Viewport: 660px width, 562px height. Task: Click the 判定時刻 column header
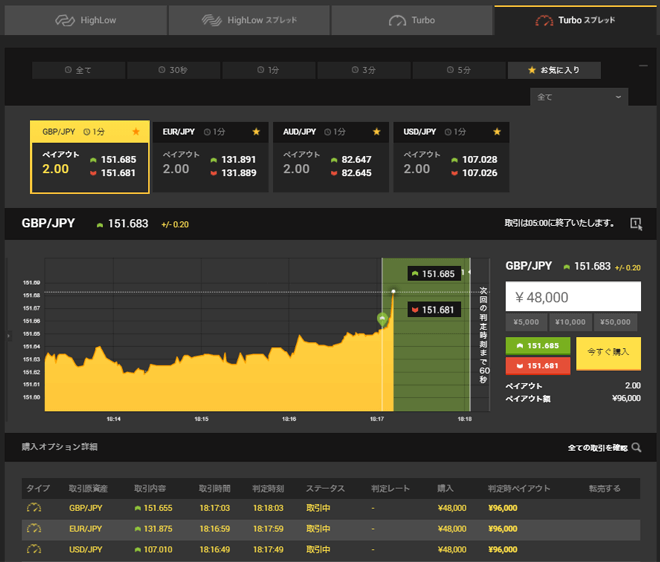(x=268, y=488)
